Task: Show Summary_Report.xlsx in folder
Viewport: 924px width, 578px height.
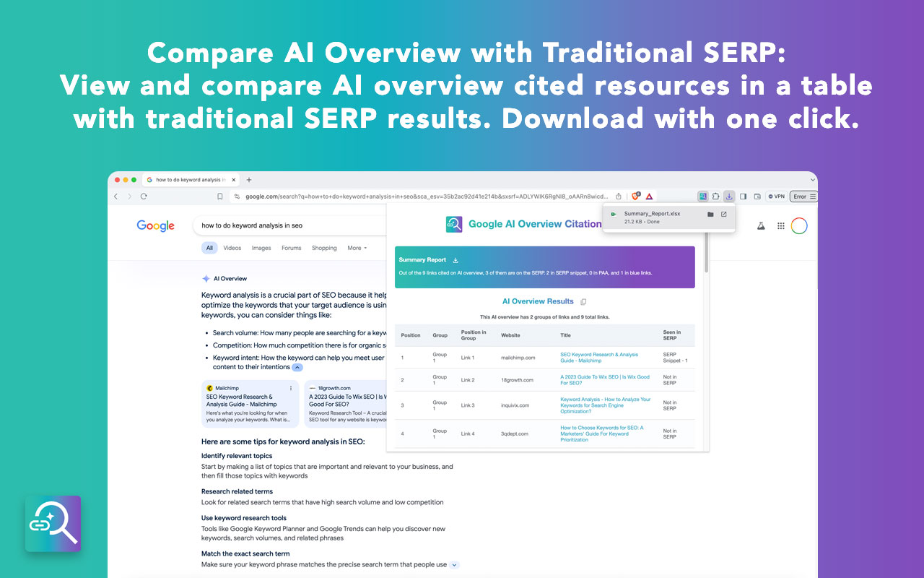Action: pyautogui.click(x=710, y=215)
